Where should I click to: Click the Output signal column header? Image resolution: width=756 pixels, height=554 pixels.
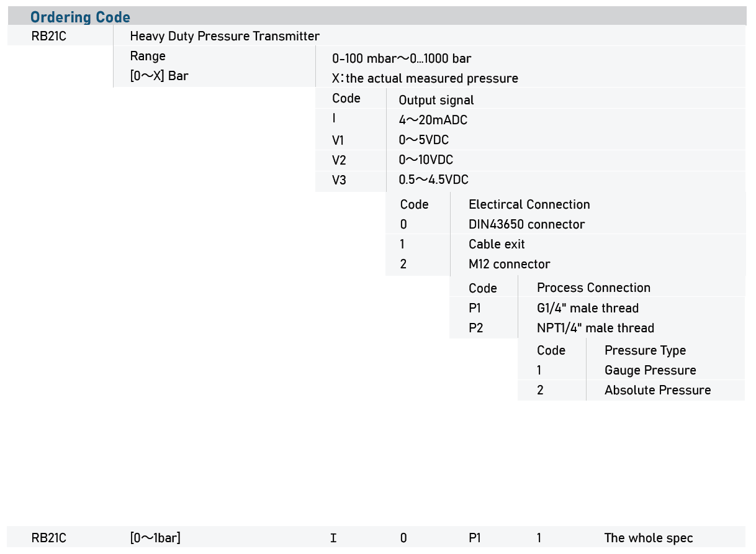pyautogui.click(x=436, y=100)
